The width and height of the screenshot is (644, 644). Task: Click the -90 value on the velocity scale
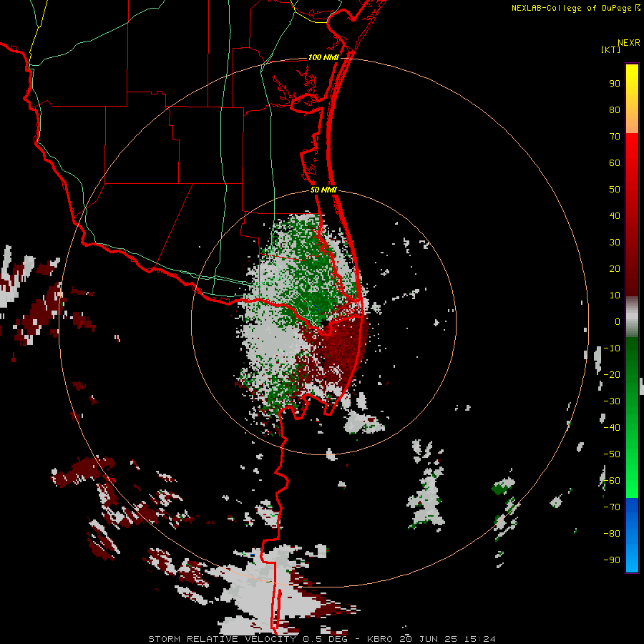click(x=612, y=560)
